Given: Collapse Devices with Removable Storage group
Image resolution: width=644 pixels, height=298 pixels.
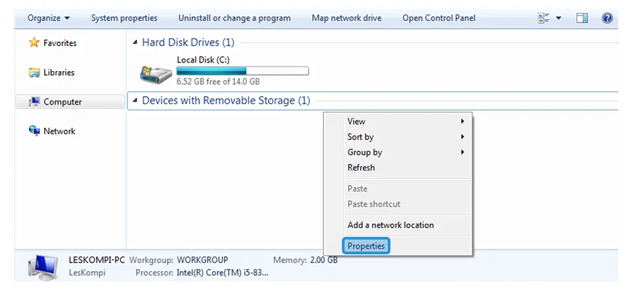Looking at the screenshot, I should 135,101.
